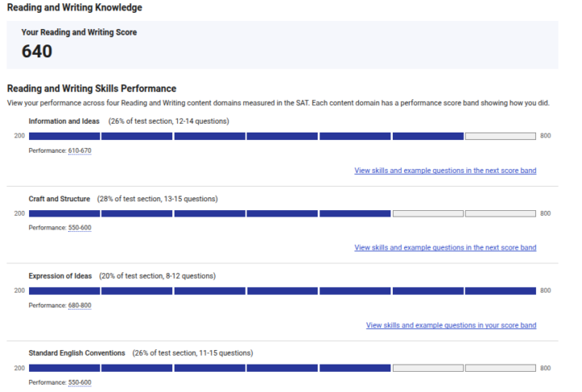Click the 'Reading and Writing Knowledge' heading

(74, 7)
